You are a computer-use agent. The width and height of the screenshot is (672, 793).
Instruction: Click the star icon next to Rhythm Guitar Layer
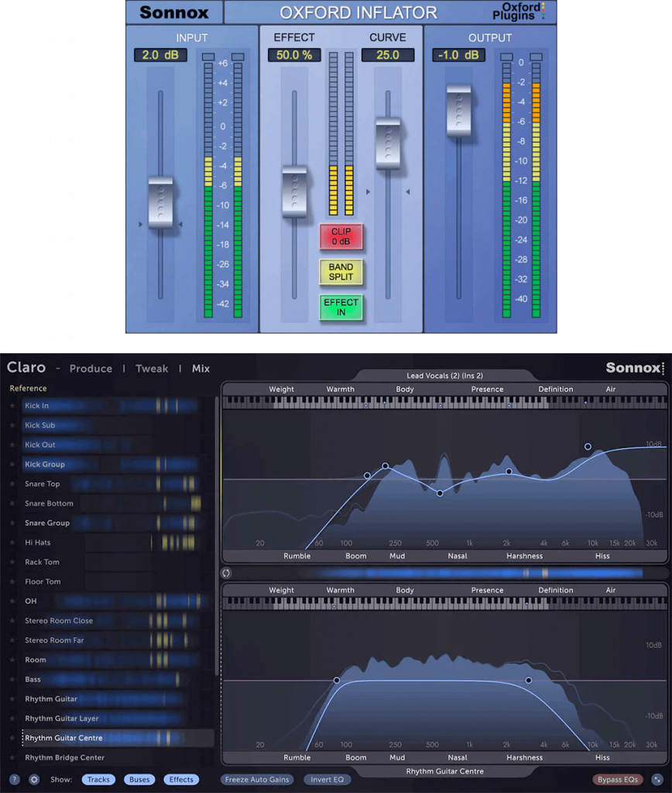[12, 719]
